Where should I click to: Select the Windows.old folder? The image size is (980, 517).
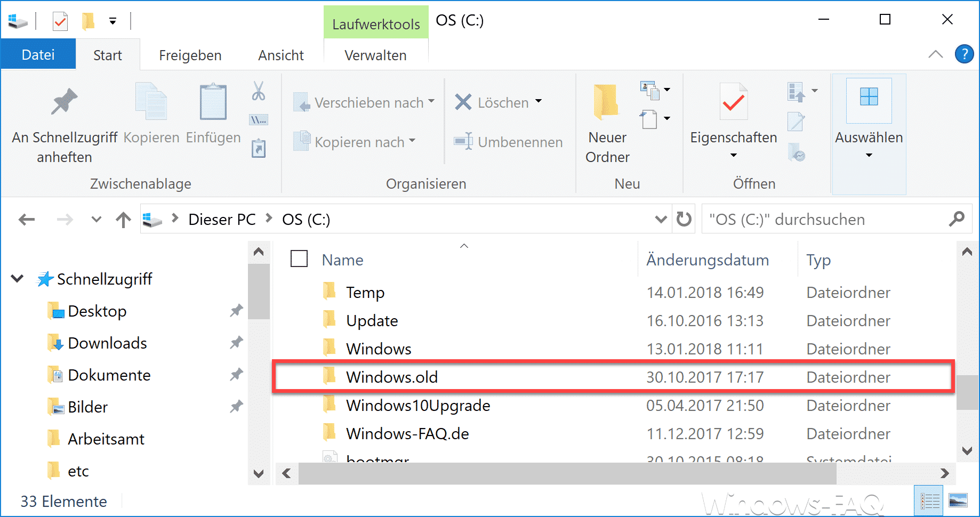click(x=613, y=377)
